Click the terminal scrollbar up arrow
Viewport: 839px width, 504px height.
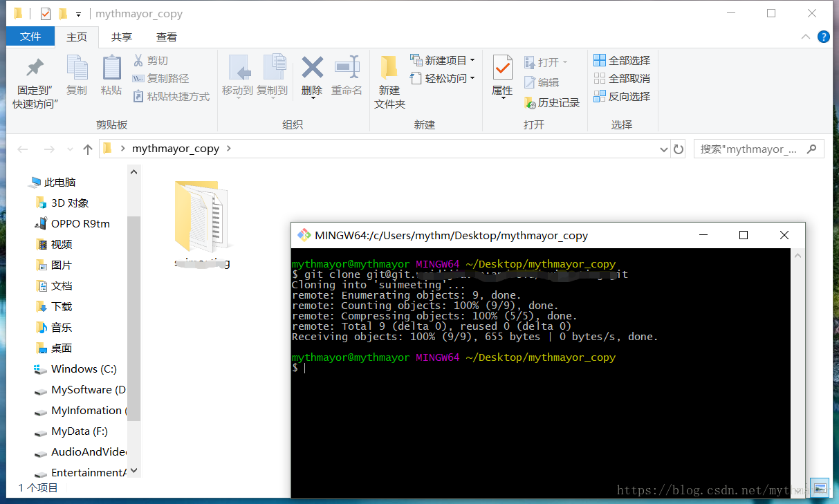coord(798,255)
